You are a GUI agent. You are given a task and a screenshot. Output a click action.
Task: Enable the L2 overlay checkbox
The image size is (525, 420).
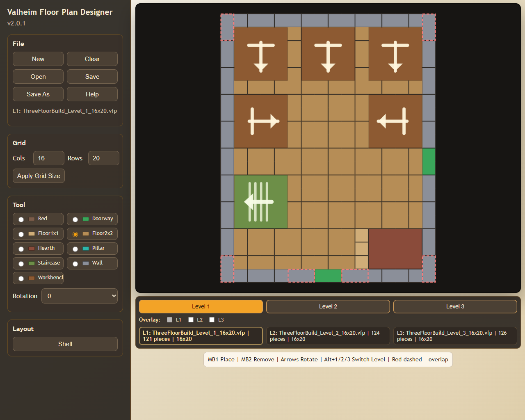(x=191, y=320)
